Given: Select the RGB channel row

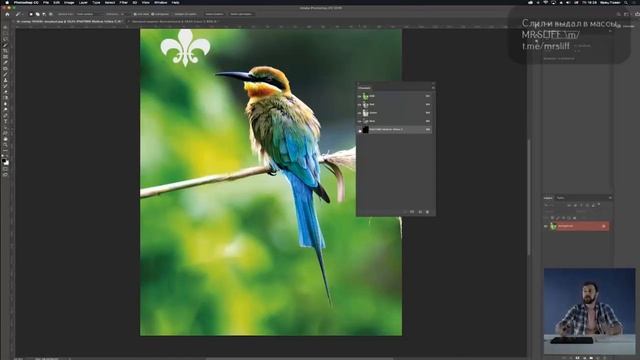Looking at the screenshot, I should 394,96.
